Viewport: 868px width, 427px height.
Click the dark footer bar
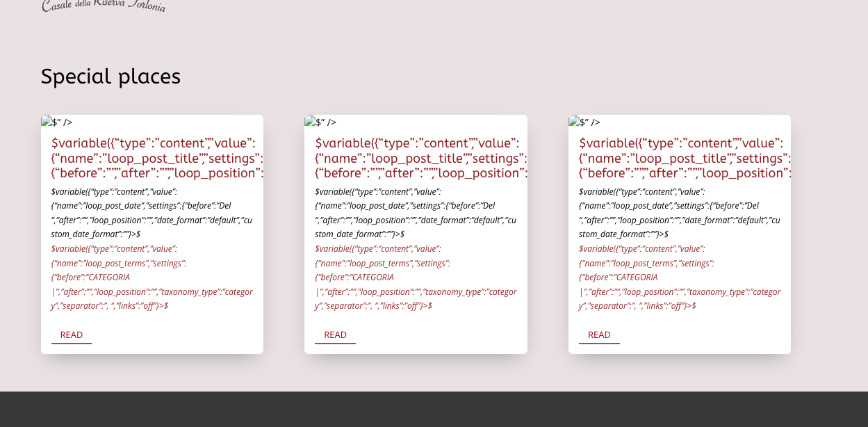coord(434,410)
